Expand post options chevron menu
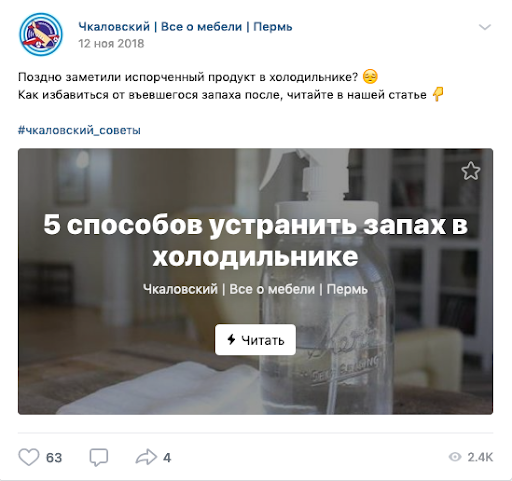Screen dimensions: 512x481 [x=485, y=27]
